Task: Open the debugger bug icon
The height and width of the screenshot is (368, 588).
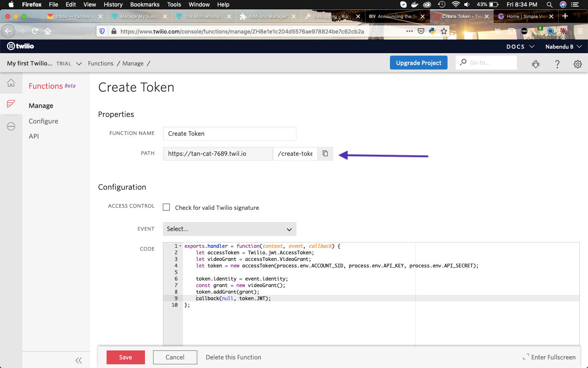Action: coord(536,64)
